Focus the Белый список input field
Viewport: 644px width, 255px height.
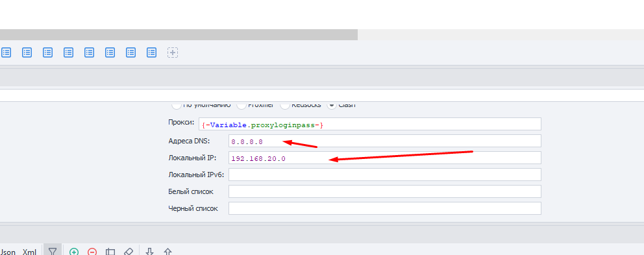[x=385, y=191]
